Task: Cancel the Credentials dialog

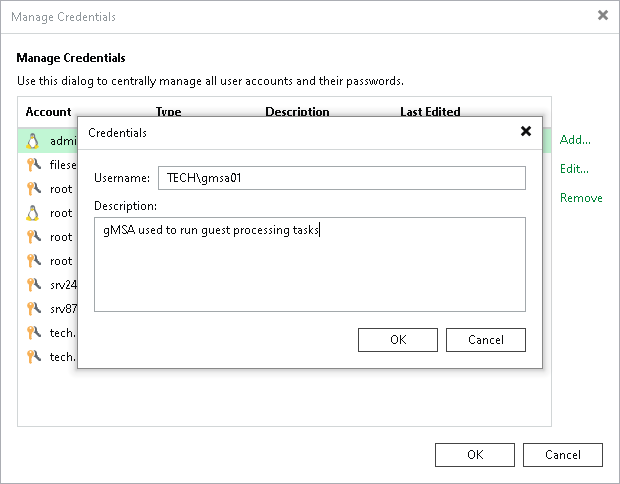Action: click(x=486, y=340)
